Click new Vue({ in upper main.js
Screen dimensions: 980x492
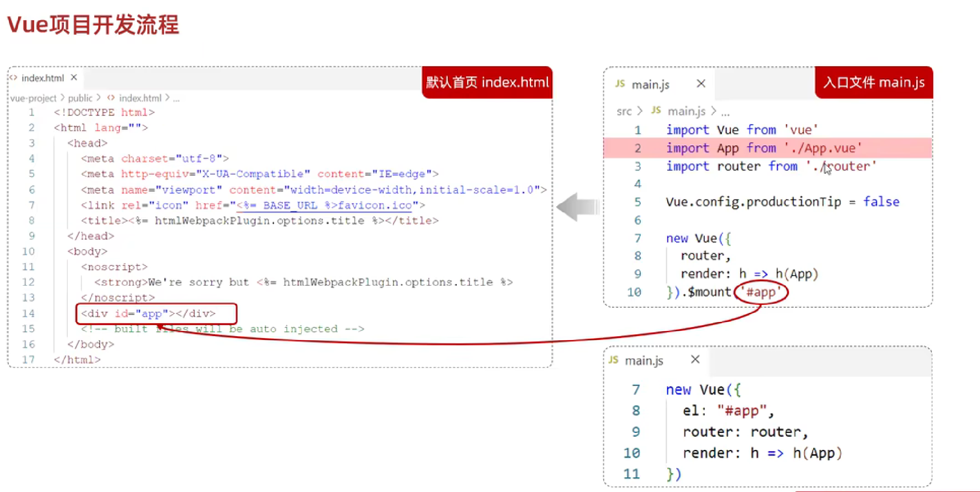pos(699,239)
